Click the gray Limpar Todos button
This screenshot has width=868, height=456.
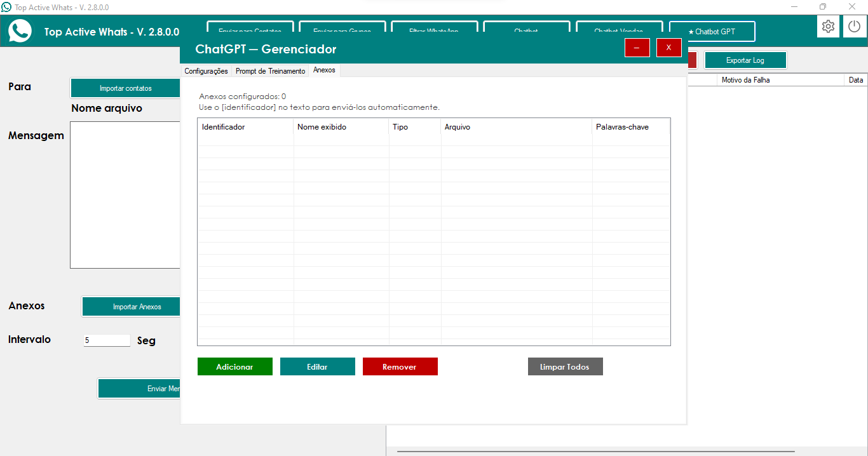coord(565,366)
